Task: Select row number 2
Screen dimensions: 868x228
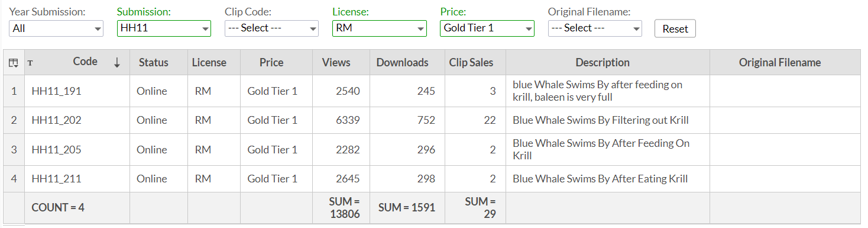Action: point(14,120)
